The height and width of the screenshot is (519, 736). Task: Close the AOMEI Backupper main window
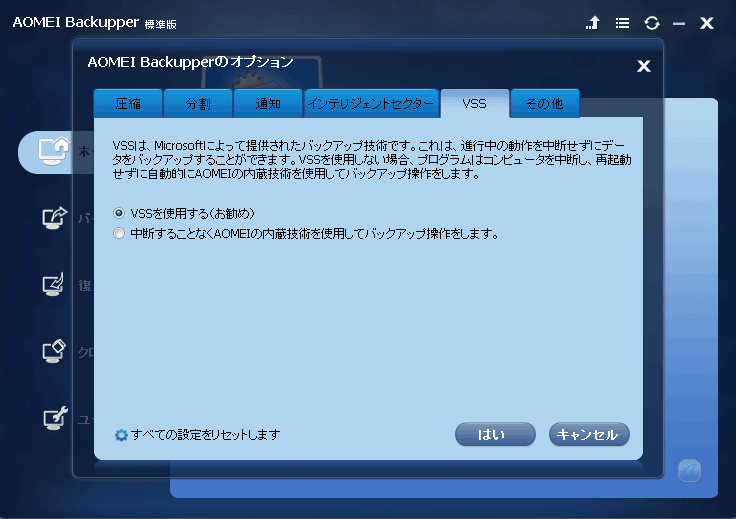[x=707, y=23]
